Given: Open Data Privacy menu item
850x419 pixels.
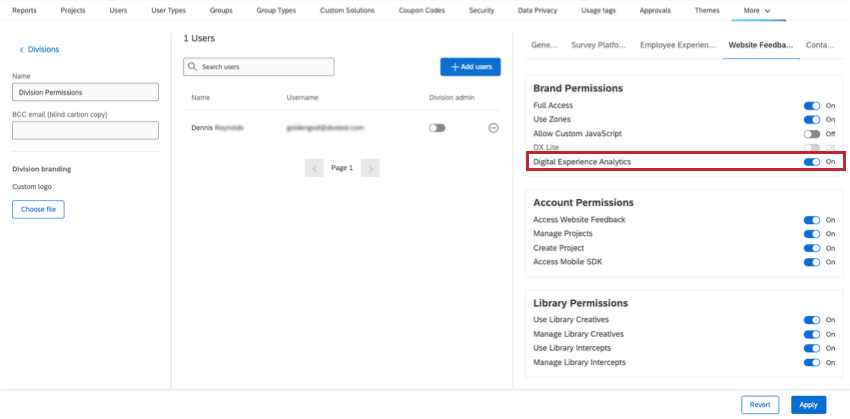Looking at the screenshot, I should 539,10.
